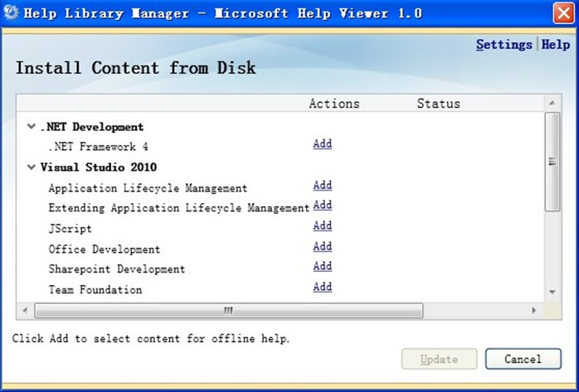The width and height of the screenshot is (579, 392).
Task: Click the Cancel button
Action: [523, 359]
